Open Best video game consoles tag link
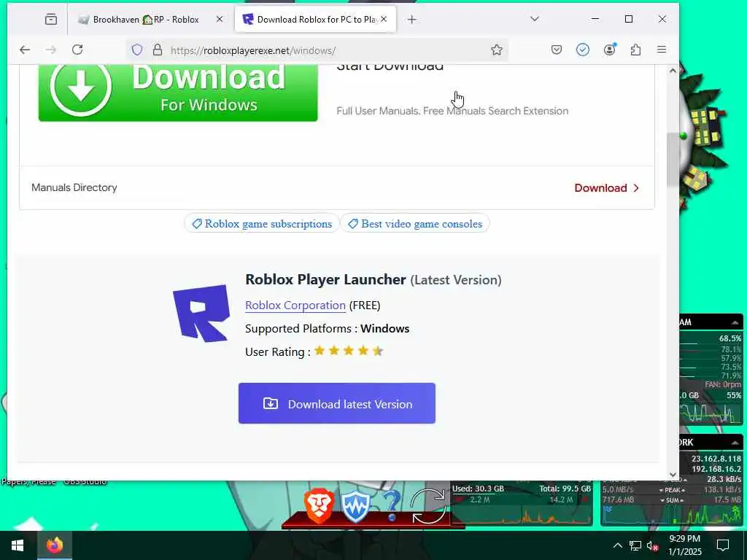Screen dimensions: 747x560 [x=415, y=224]
